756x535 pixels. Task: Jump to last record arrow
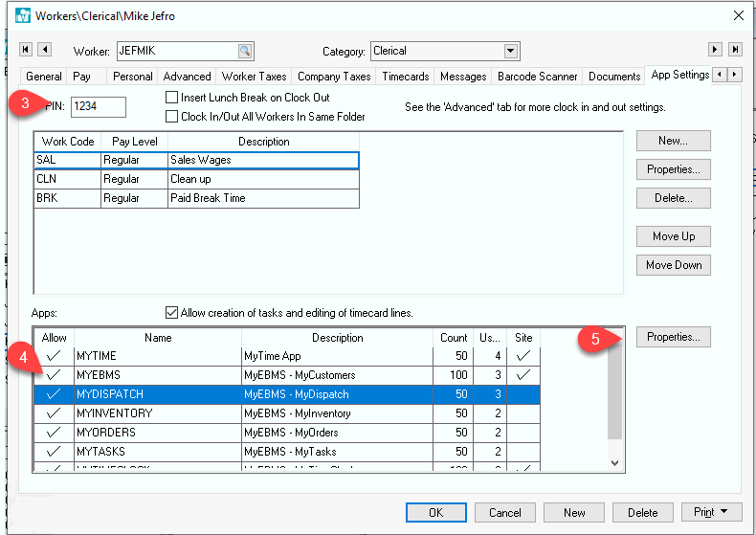735,50
